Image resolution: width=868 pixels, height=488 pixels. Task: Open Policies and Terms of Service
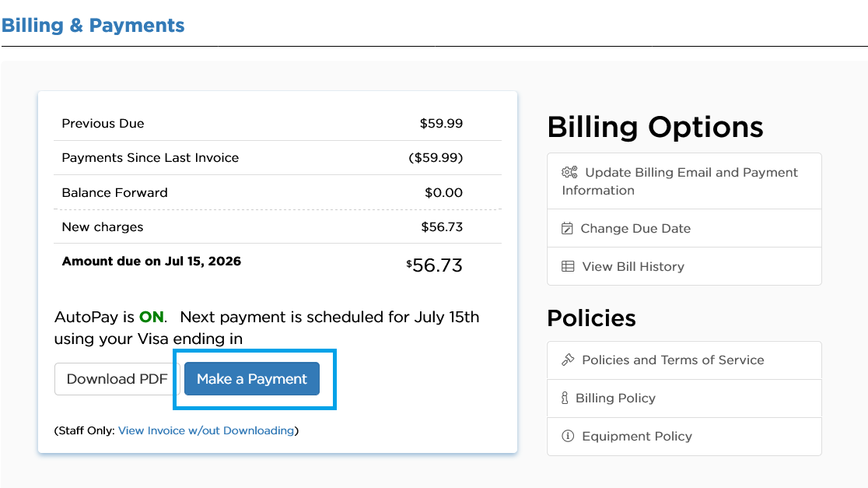coord(684,360)
